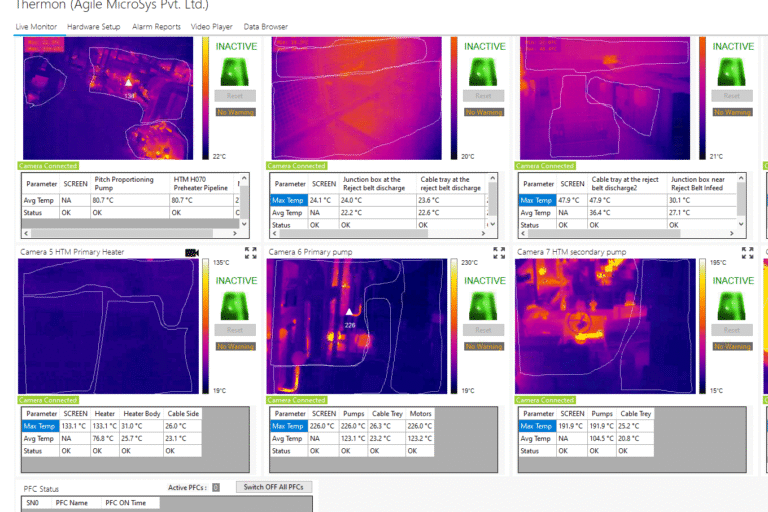The height and width of the screenshot is (512, 768).
Task: Click the 25.2 °C cell
Action: pos(635,426)
